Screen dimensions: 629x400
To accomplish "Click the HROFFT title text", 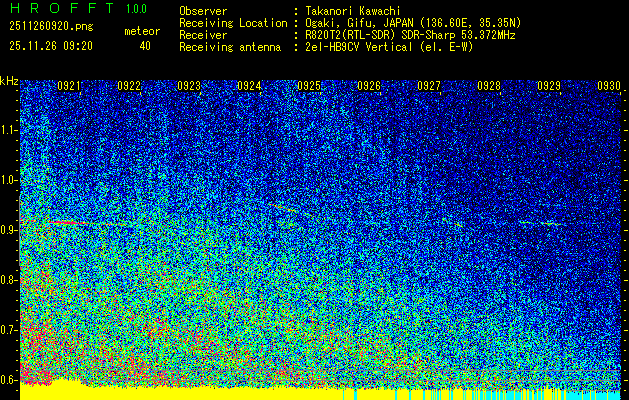I will (62, 8).
